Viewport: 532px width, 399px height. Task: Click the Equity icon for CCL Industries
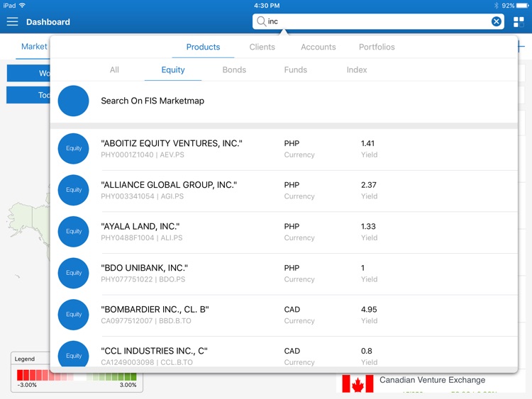click(x=73, y=354)
